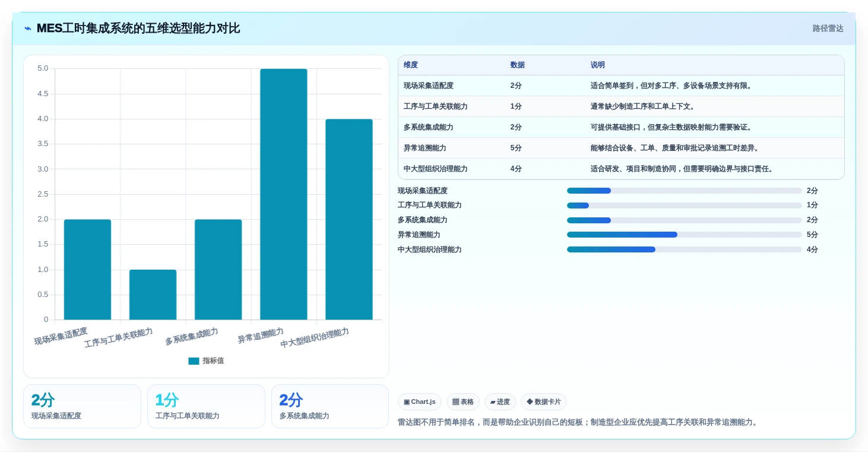The width and height of the screenshot is (868, 452).
Task: Click the 5.0 y-axis tick label
Action: tap(43, 68)
